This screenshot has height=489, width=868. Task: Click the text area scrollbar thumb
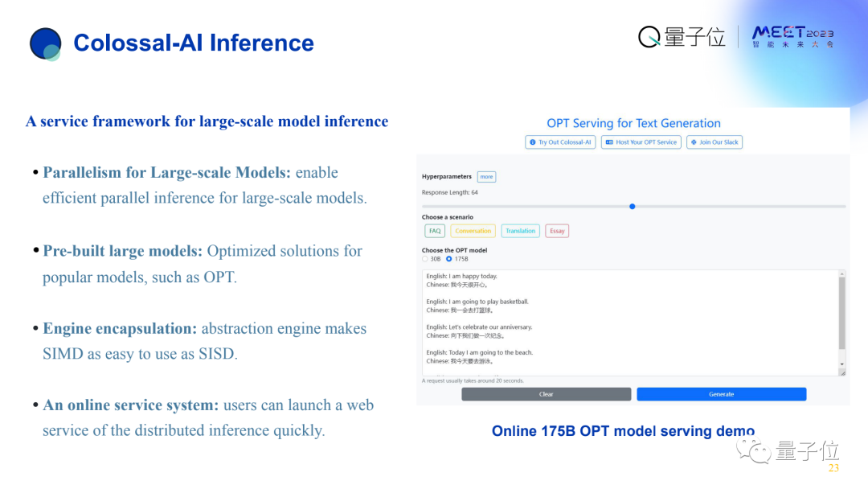click(x=842, y=313)
